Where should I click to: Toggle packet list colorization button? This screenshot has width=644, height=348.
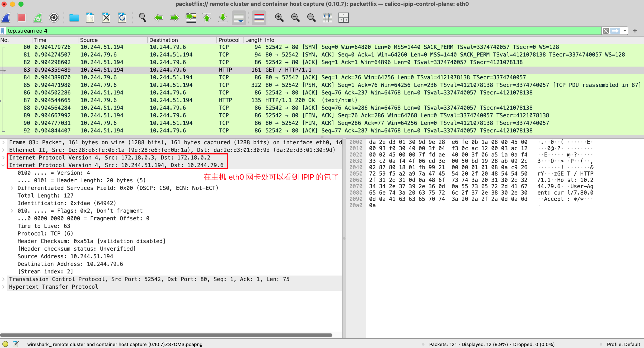(259, 18)
